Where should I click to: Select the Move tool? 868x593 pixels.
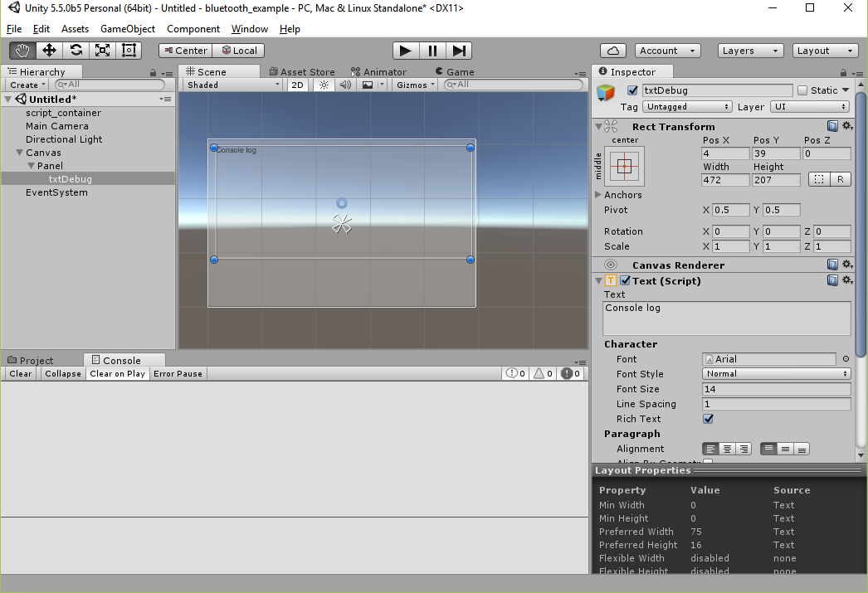pyautogui.click(x=48, y=51)
